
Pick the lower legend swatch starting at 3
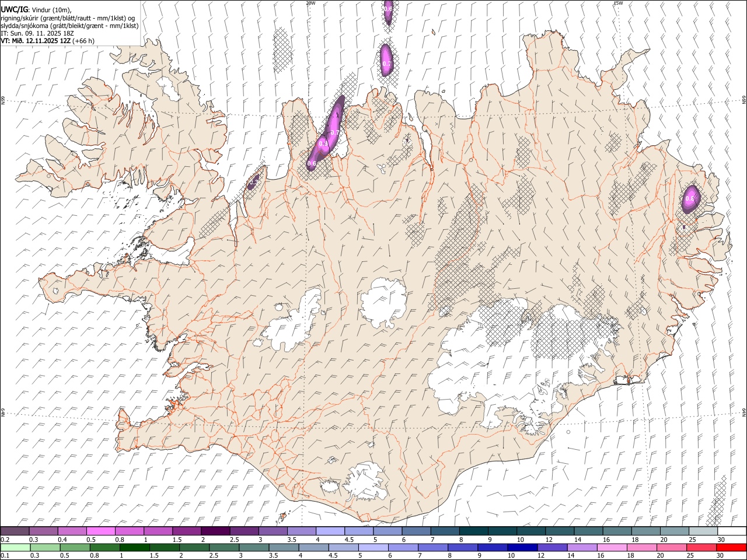pos(254,548)
